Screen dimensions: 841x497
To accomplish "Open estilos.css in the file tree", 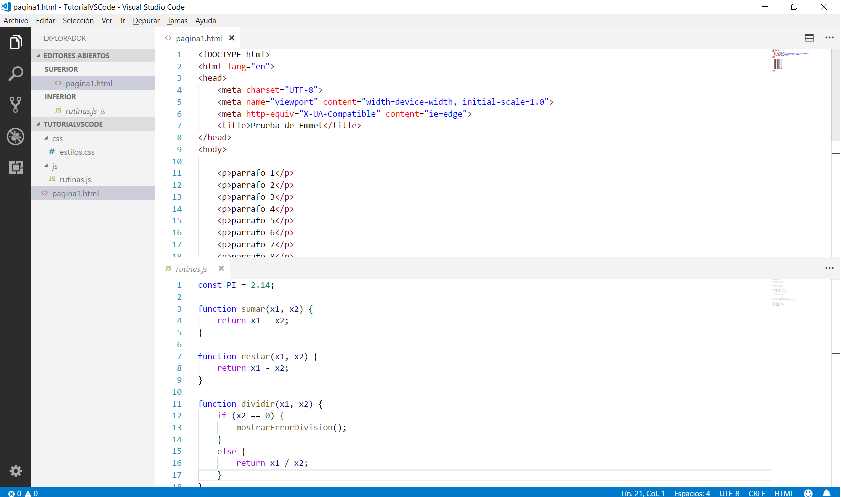I will [93, 152].
